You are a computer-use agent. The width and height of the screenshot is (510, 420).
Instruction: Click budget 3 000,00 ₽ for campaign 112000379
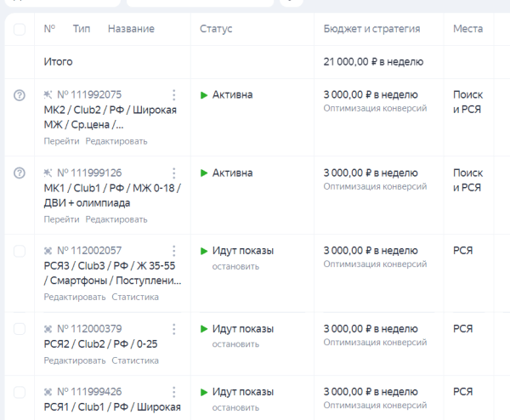point(371,328)
